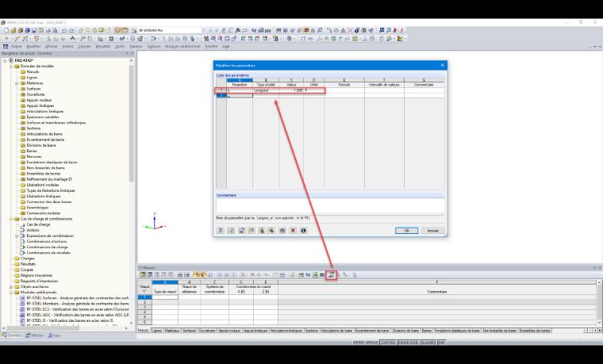
Task: Click the Noeuds table vertical scrollbar
Action: 599,302
